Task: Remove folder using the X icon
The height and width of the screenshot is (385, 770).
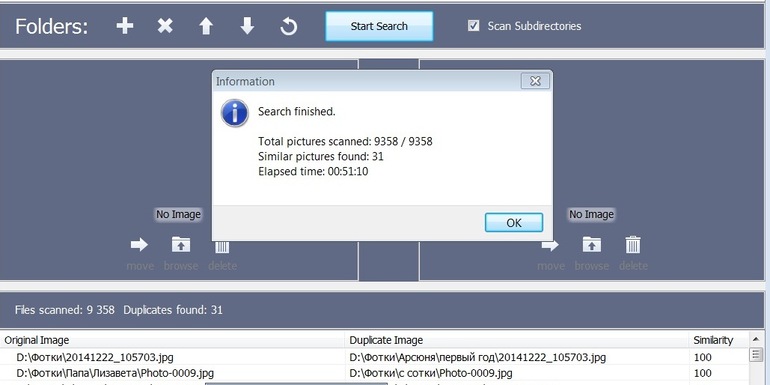Action: click(x=165, y=26)
